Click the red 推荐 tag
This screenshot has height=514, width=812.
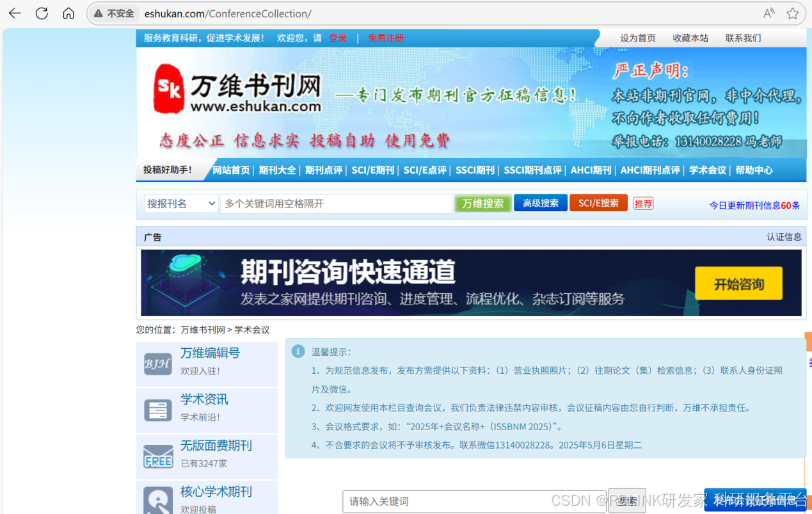pyautogui.click(x=643, y=204)
